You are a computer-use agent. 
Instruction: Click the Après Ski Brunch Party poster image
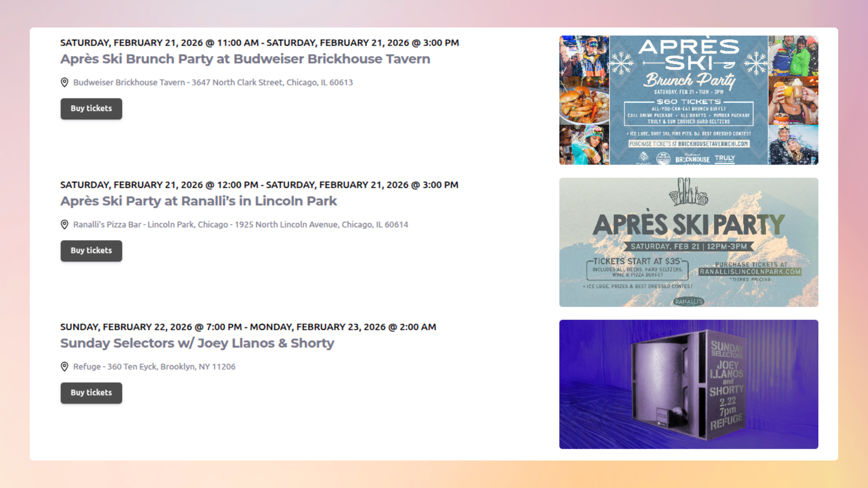688,100
